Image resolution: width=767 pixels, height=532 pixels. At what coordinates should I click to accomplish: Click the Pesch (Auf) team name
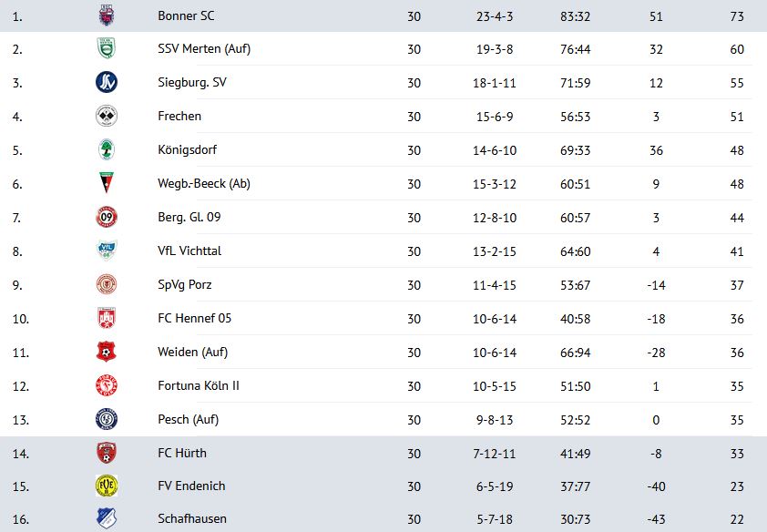point(188,419)
